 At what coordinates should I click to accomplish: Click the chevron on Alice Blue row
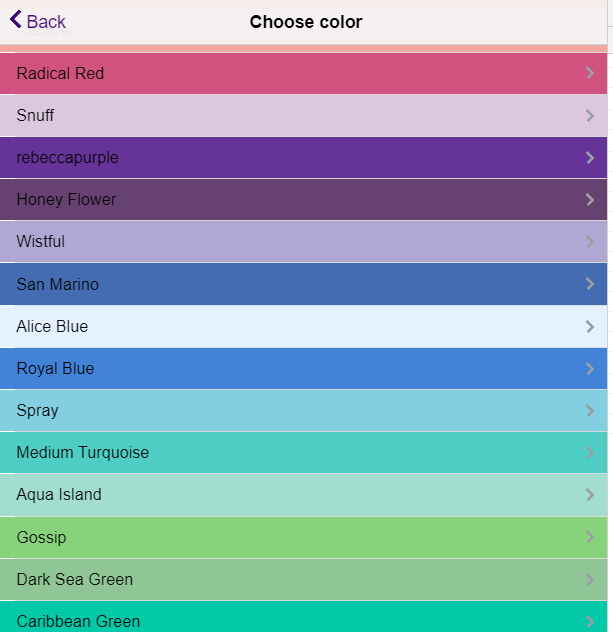(x=590, y=326)
